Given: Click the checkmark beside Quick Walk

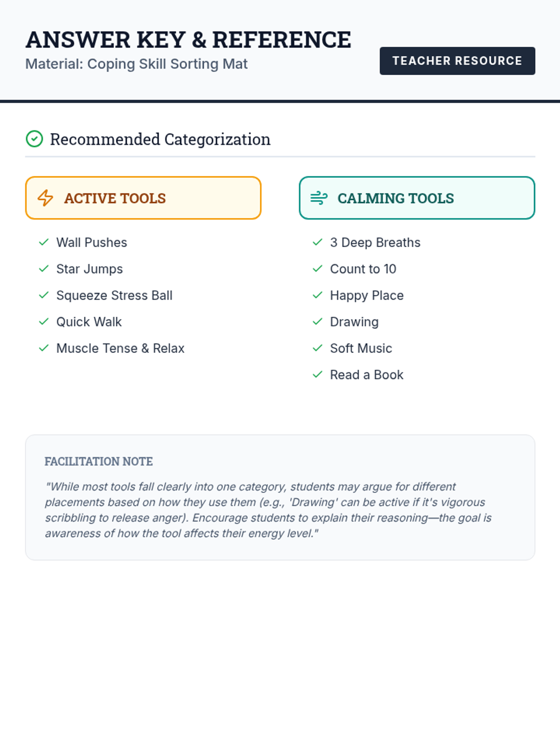Looking at the screenshot, I should (x=44, y=322).
